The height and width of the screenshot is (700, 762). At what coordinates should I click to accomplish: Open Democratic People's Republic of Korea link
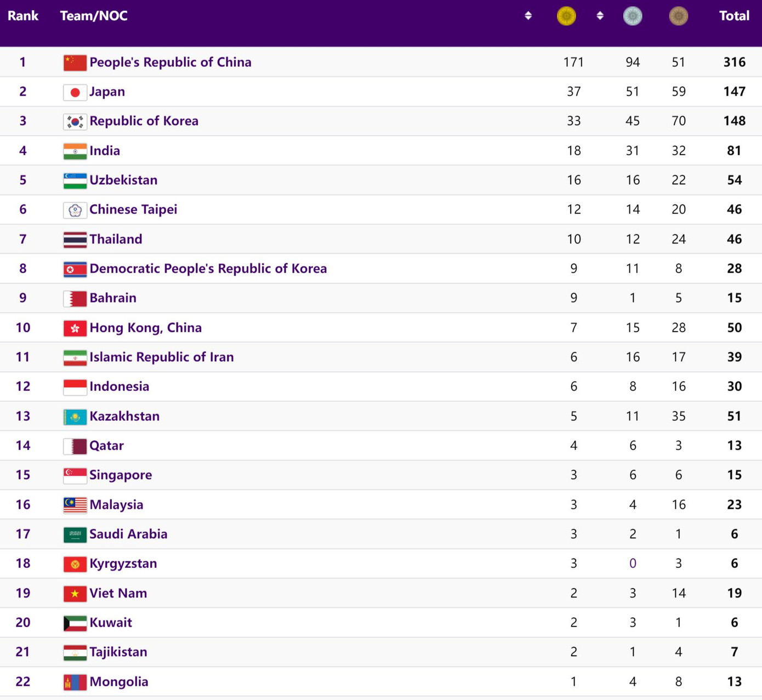208,269
